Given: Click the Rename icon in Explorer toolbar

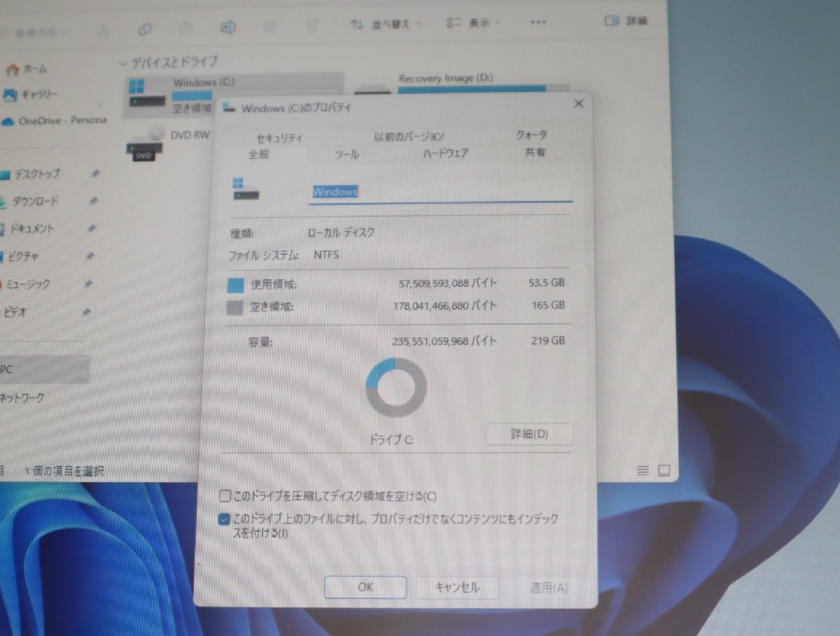Looking at the screenshot, I should tap(227, 28).
